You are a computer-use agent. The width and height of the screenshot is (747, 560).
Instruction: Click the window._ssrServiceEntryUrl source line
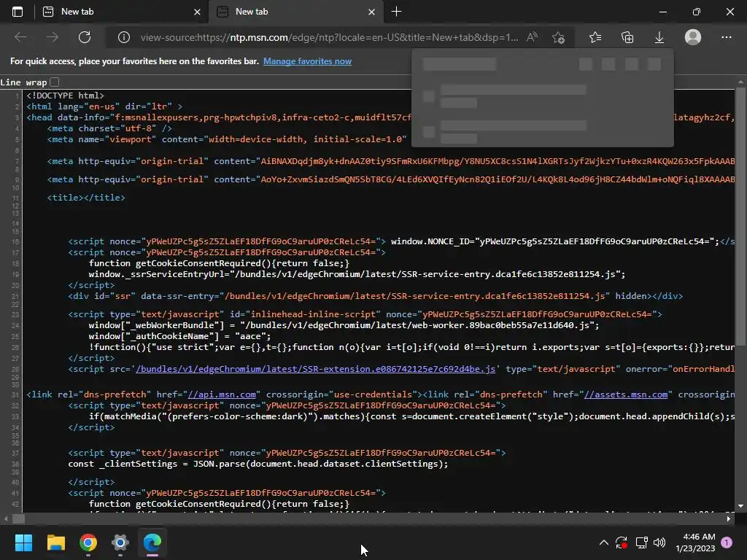click(x=357, y=274)
